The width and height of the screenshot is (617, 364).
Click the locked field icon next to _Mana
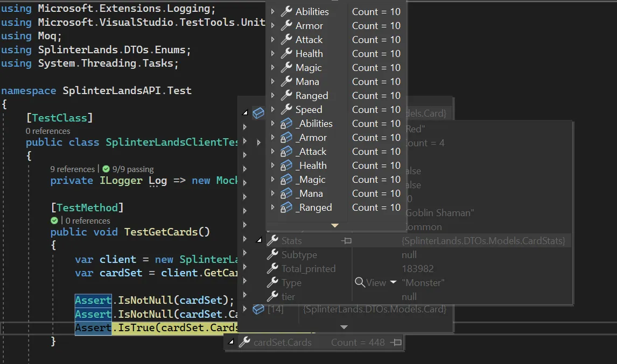pos(286,194)
